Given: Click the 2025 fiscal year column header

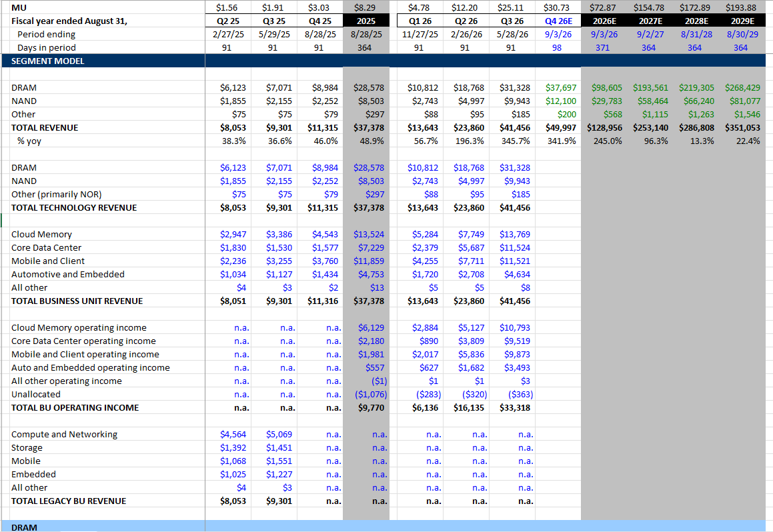Looking at the screenshot, I should point(365,21).
